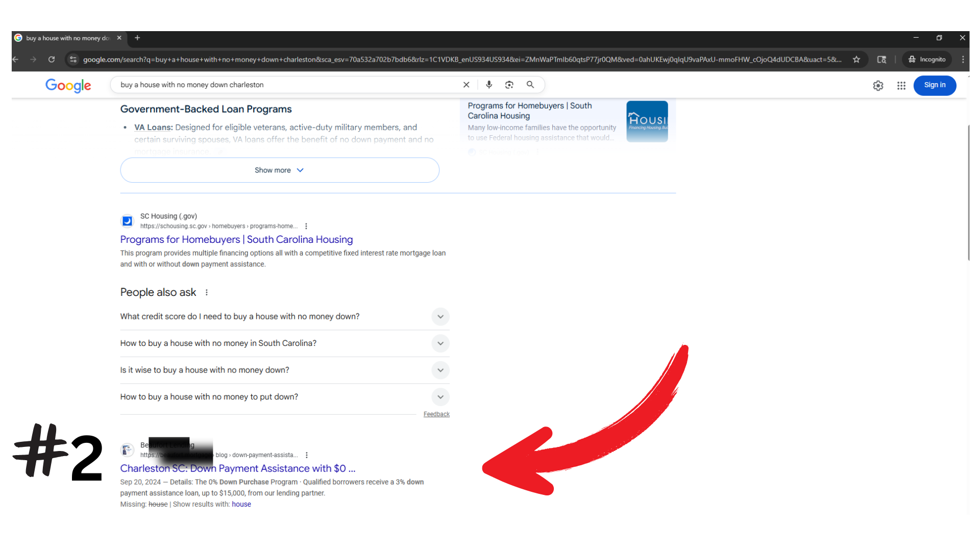Open Programs for Homebuyers South Carolina Housing link
The image size is (980, 551).
coord(236,239)
